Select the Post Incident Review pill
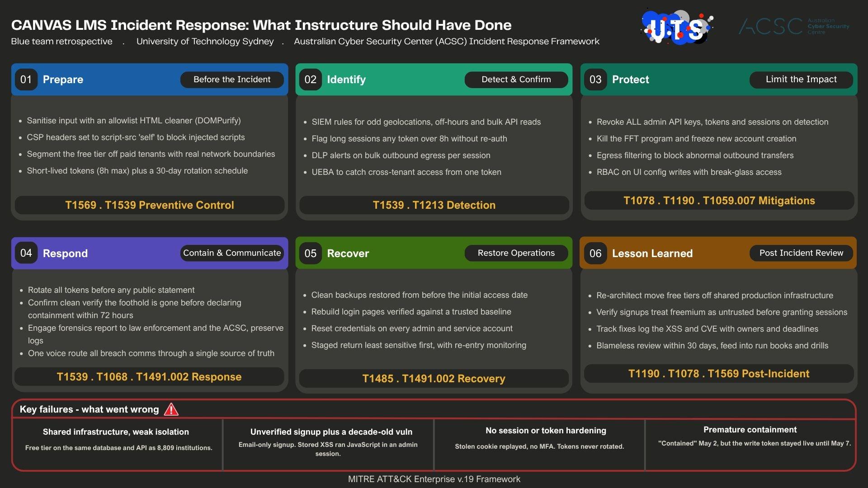This screenshot has height=488, width=868. (801, 253)
